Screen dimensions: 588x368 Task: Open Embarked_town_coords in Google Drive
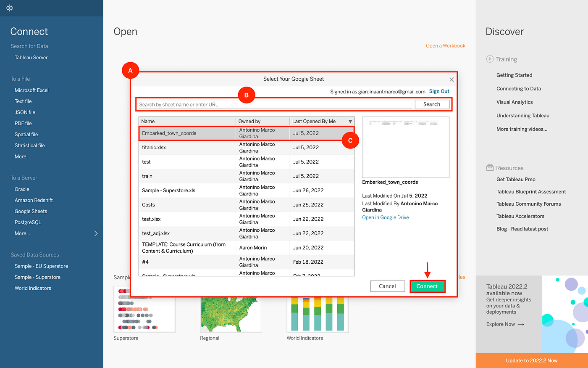pyautogui.click(x=385, y=217)
